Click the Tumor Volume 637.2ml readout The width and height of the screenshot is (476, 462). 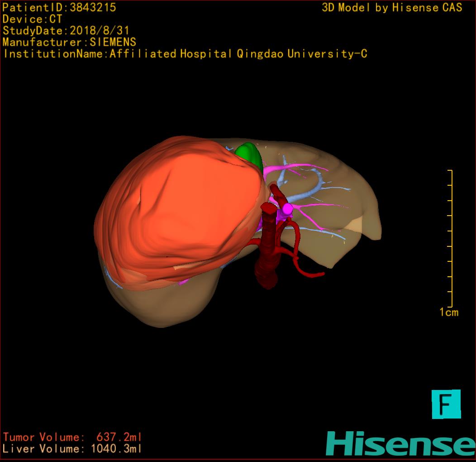(72, 437)
